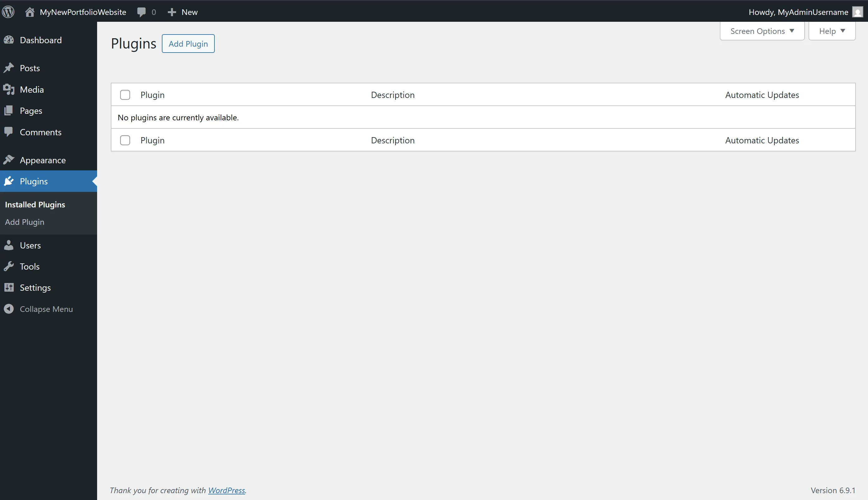Select Add Plugin in the sidebar submenu
868x500 pixels.
pos(24,222)
